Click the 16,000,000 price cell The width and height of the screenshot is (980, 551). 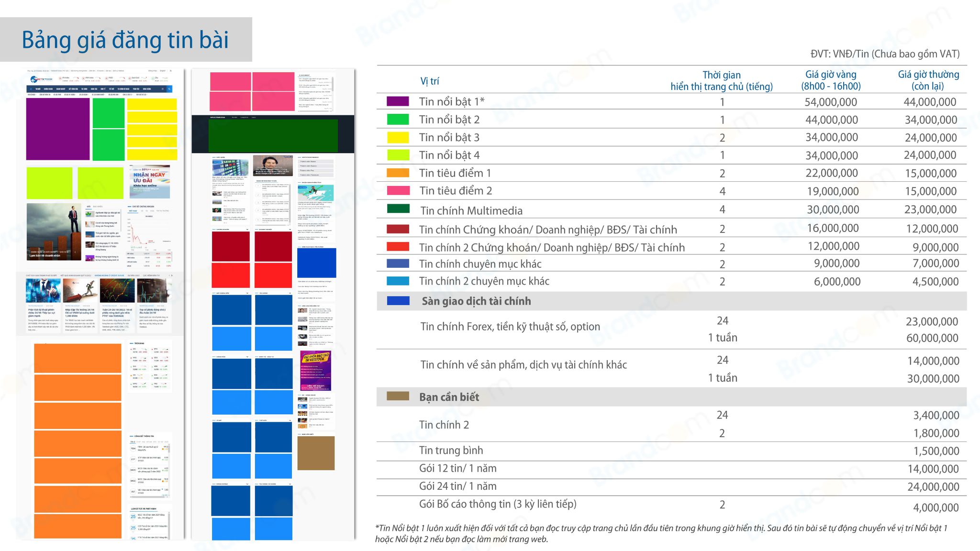tap(833, 228)
